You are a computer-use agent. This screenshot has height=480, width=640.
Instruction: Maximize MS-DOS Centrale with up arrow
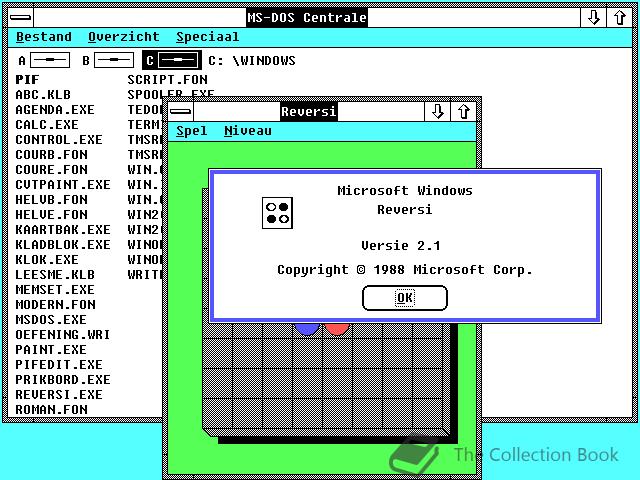click(620, 18)
